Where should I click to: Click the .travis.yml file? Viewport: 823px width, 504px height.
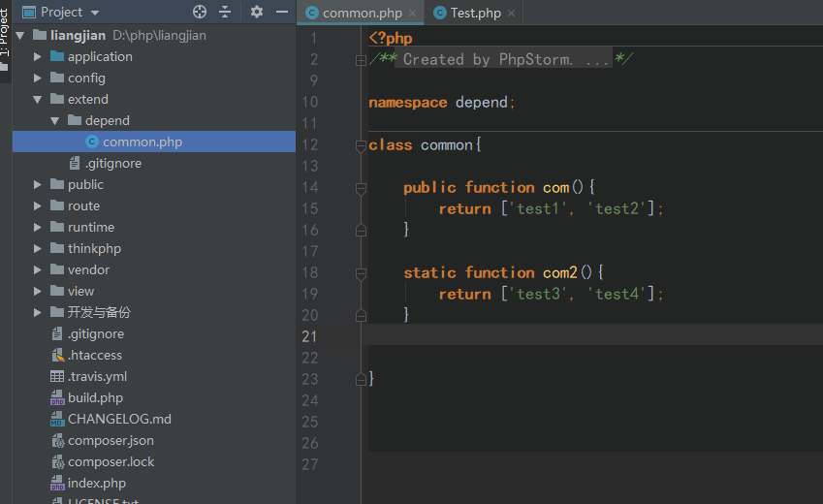pos(97,377)
